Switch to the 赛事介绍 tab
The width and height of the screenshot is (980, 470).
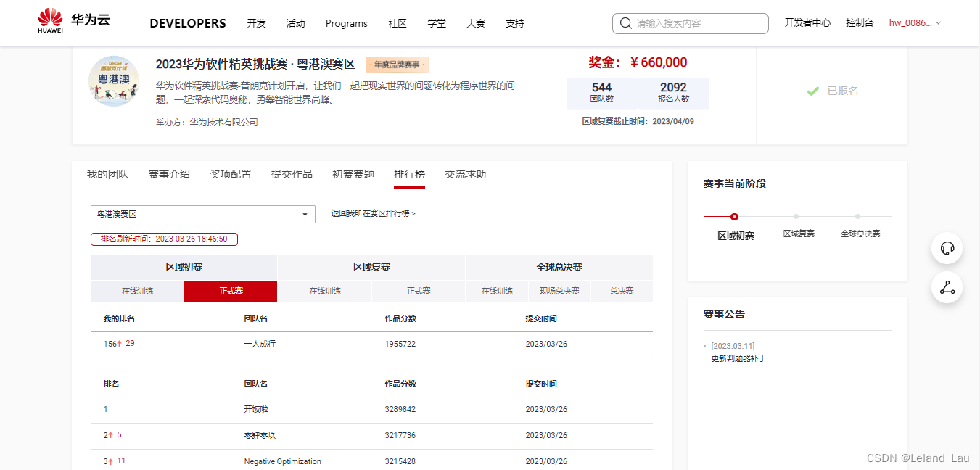tap(169, 174)
